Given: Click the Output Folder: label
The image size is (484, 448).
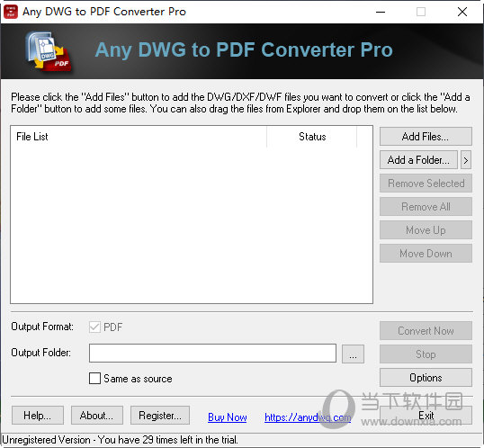Looking at the screenshot, I should [x=41, y=353].
